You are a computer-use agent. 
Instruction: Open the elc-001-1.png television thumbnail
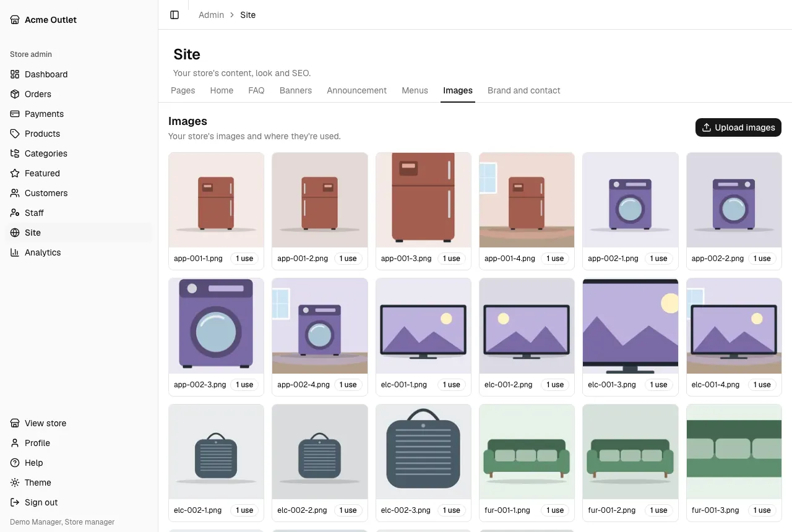point(423,326)
